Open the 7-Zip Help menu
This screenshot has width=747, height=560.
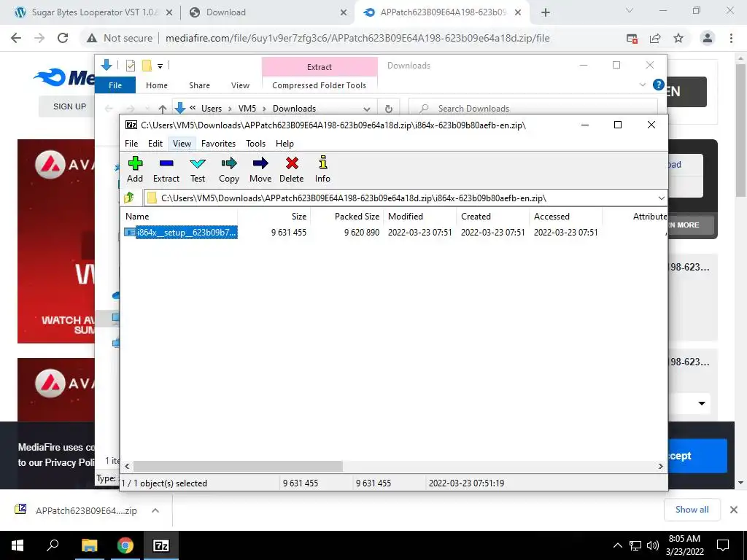point(285,144)
